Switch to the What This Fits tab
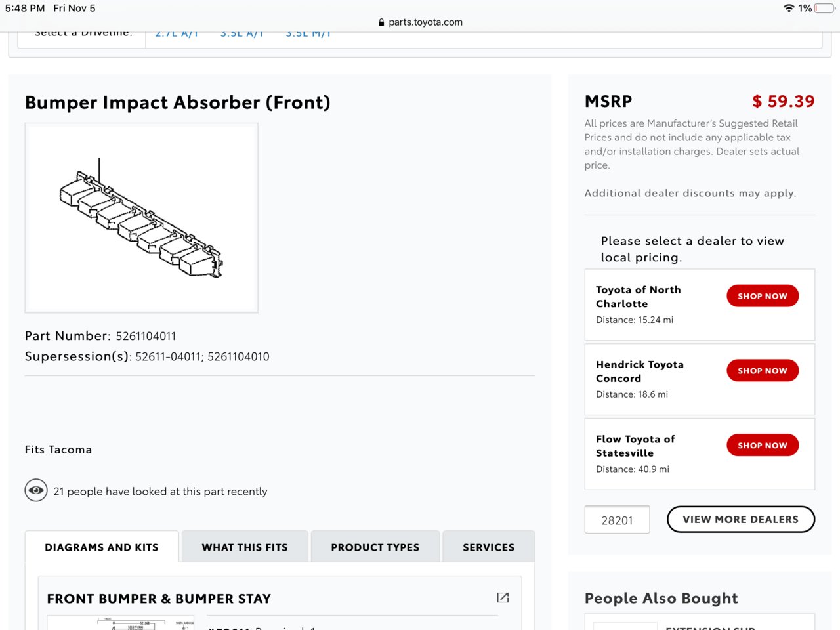This screenshot has height=630, width=840. point(245,547)
